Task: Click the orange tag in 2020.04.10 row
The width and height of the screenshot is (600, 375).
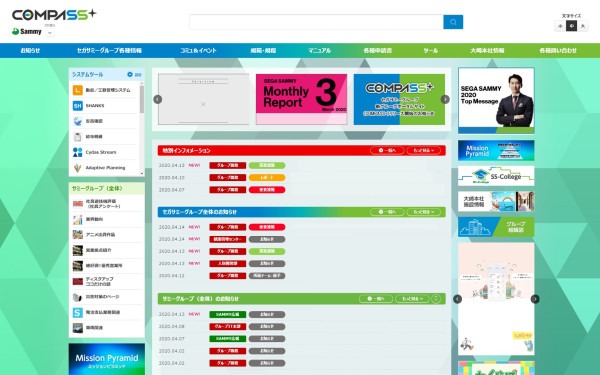Action: [267, 178]
